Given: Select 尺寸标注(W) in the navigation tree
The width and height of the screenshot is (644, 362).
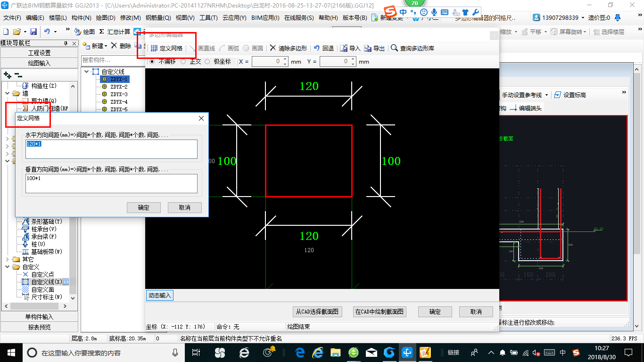Looking at the screenshot, I should [x=47, y=297].
